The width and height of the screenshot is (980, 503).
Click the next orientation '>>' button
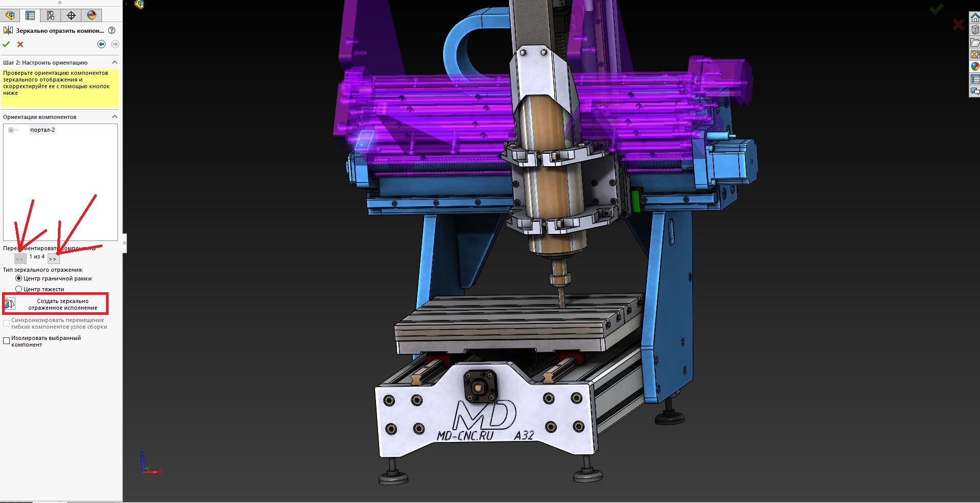[53, 259]
